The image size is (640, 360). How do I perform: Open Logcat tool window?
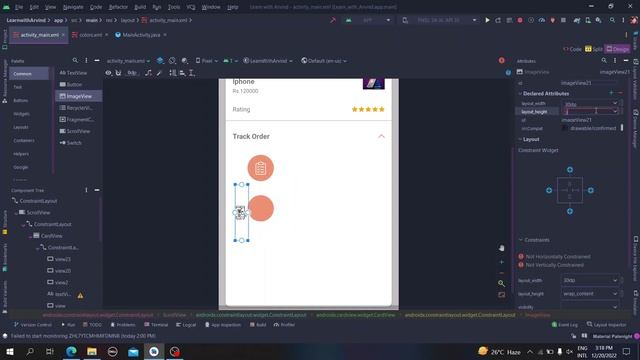coord(186,325)
